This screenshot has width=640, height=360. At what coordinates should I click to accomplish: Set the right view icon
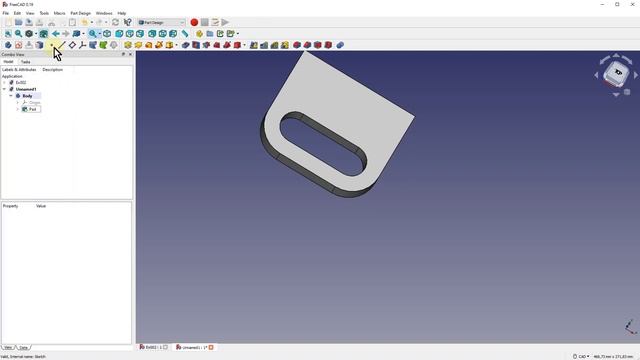[x=140, y=34]
